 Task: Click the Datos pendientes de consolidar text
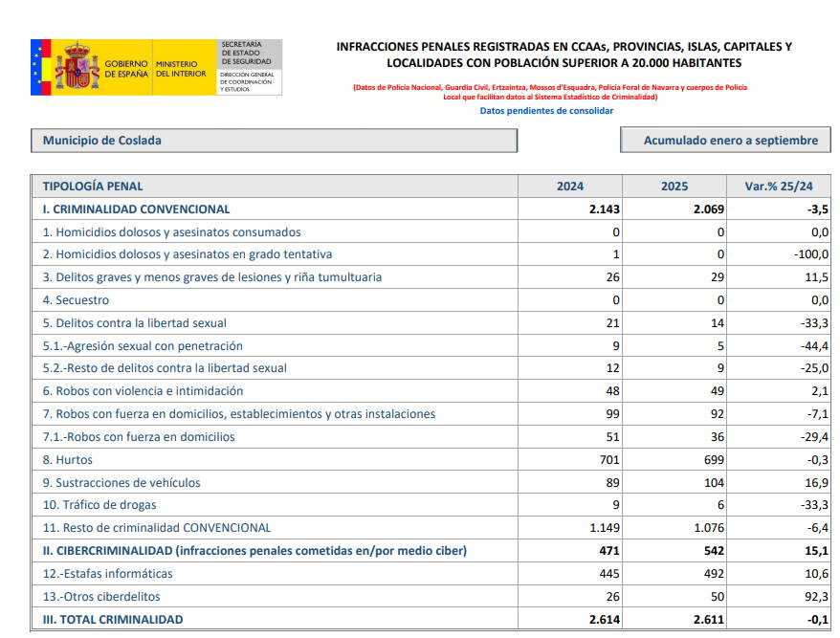[546, 111]
